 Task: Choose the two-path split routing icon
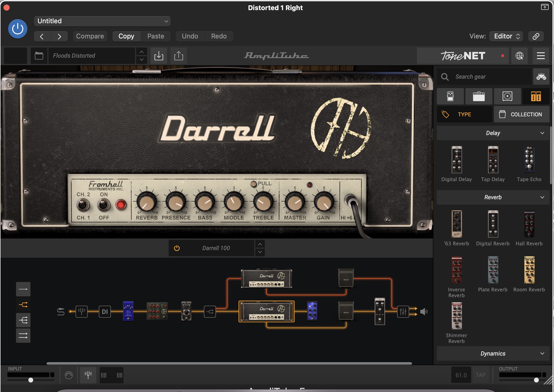coord(23,305)
